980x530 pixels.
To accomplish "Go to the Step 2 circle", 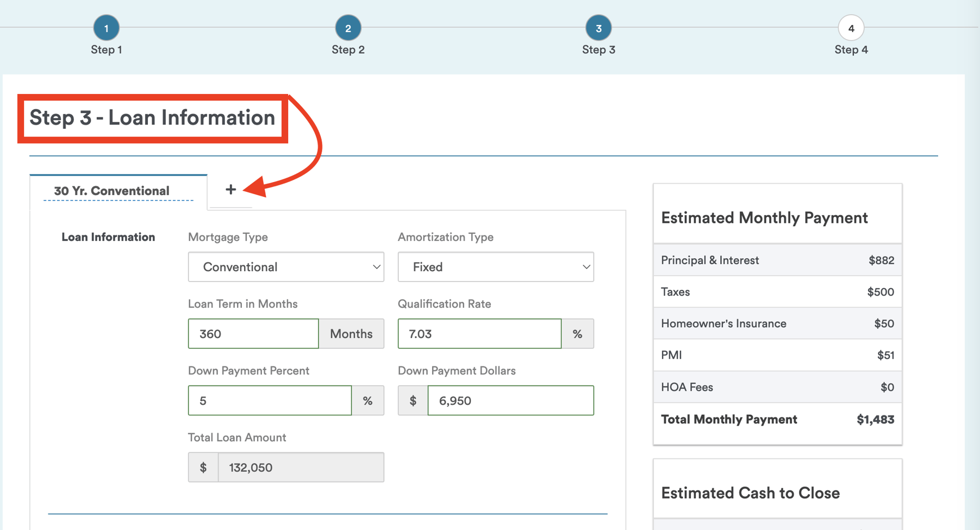I will [x=348, y=28].
